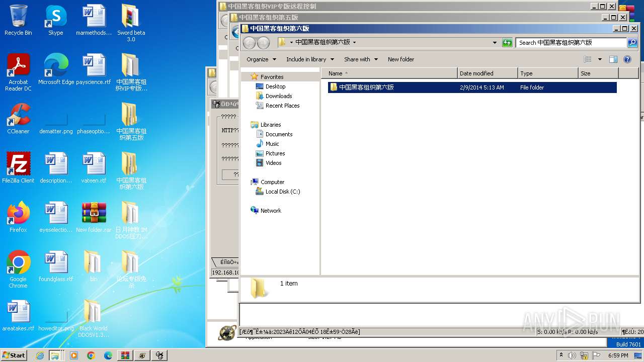Open CCleaner desktop shortcut
This screenshot has height=362, width=644.
click(18, 119)
